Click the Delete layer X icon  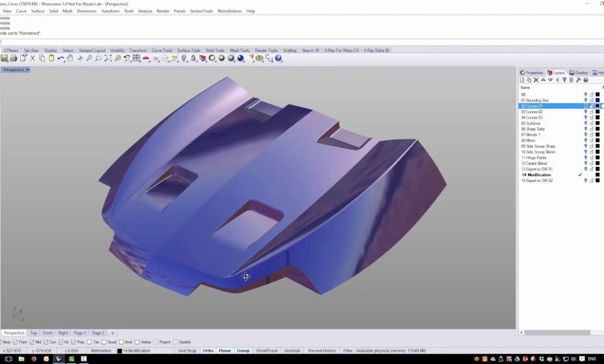pyautogui.click(x=536, y=80)
